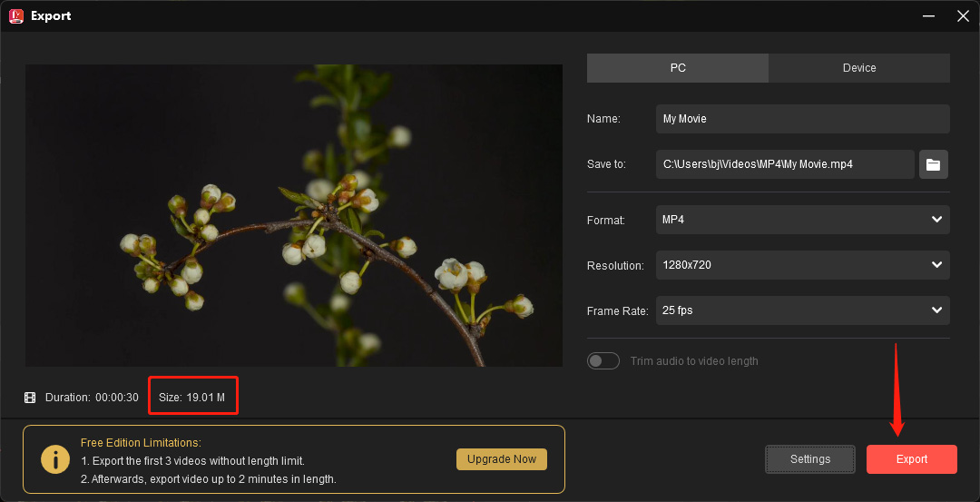This screenshot has height=502, width=980.
Task: Switch to the Device tab
Action: (x=859, y=68)
